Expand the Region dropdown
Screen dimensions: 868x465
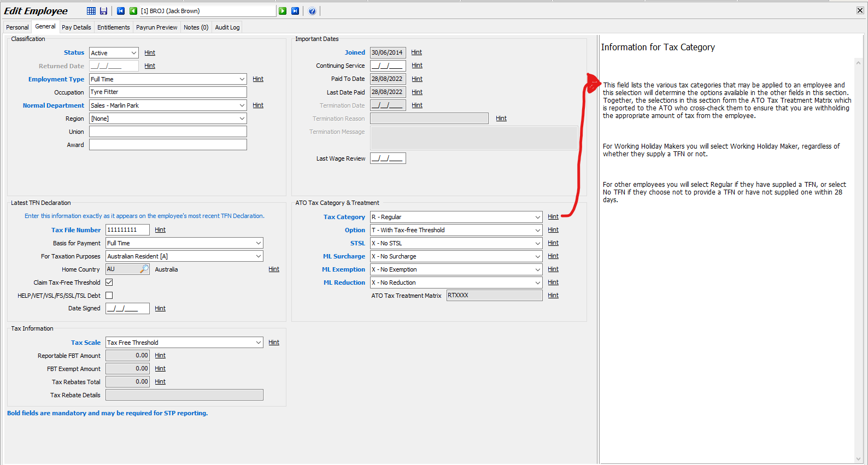coord(242,119)
